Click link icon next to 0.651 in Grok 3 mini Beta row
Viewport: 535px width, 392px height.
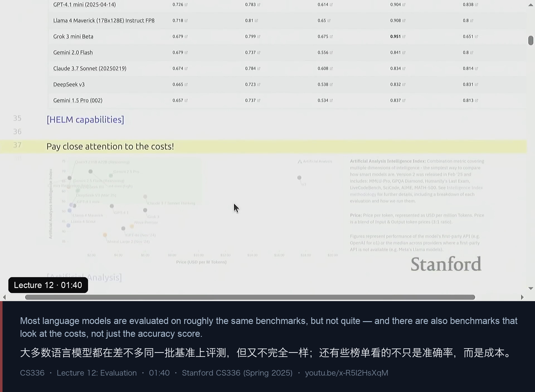(476, 37)
